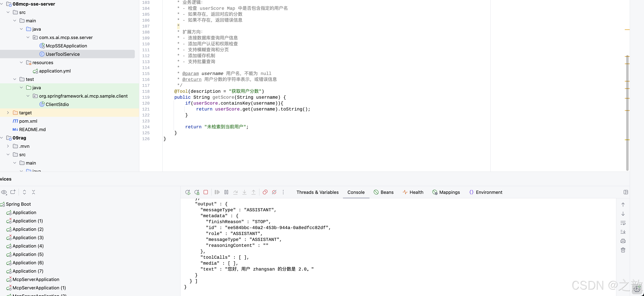Click the print console icon

[x=623, y=241]
